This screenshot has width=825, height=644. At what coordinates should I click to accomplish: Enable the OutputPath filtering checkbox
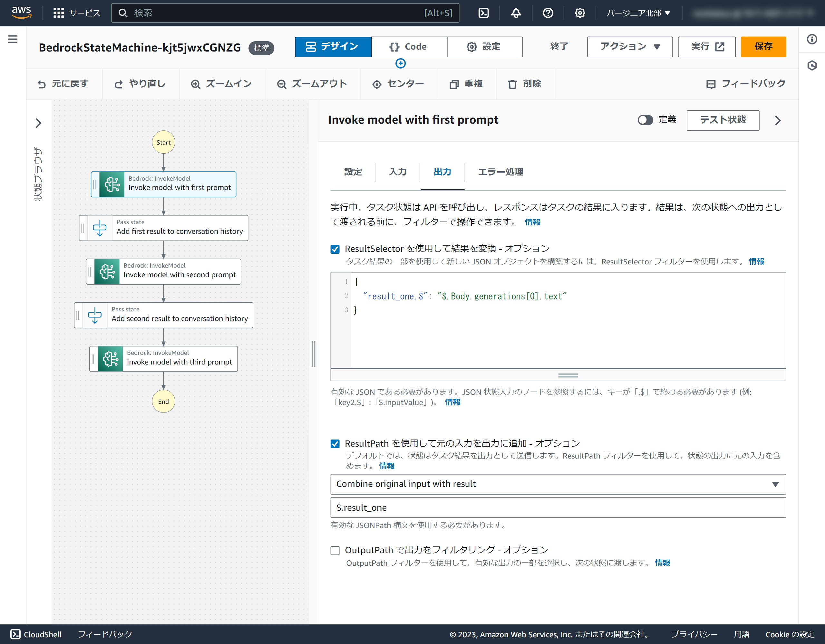pyautogui.click(x=335, y=550)
